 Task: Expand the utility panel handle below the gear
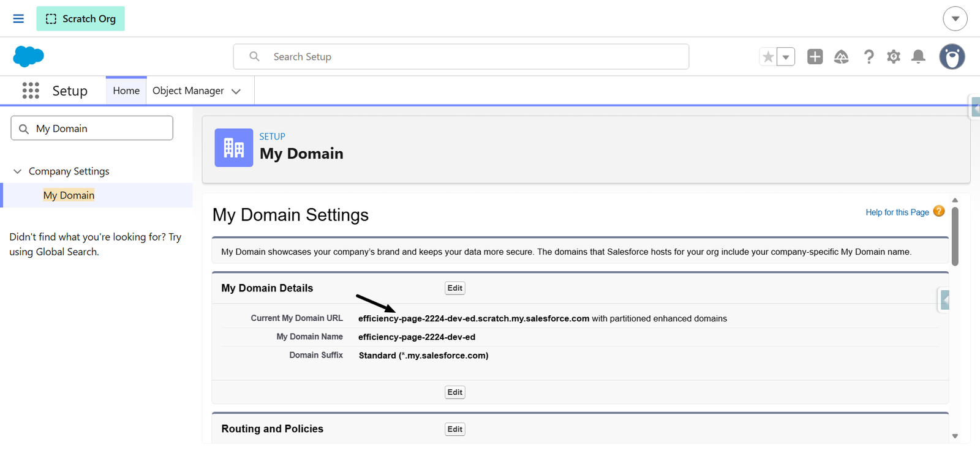tap(975, 107)
